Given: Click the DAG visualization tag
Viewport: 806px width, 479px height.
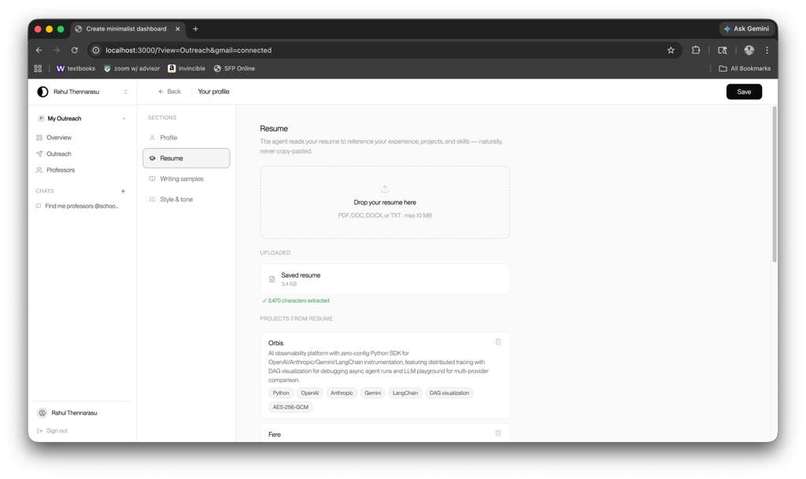Looking at the screenshot, I should click(449, 393).
